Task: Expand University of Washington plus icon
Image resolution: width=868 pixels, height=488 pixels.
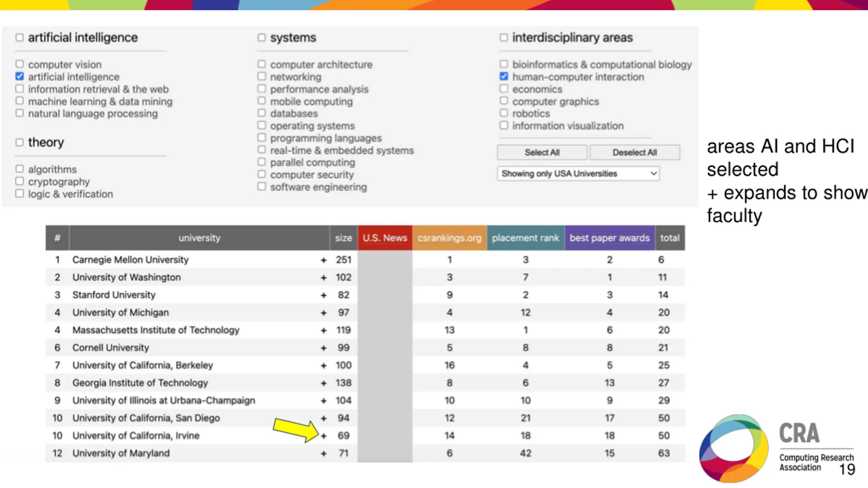Action: coord(323,278)
